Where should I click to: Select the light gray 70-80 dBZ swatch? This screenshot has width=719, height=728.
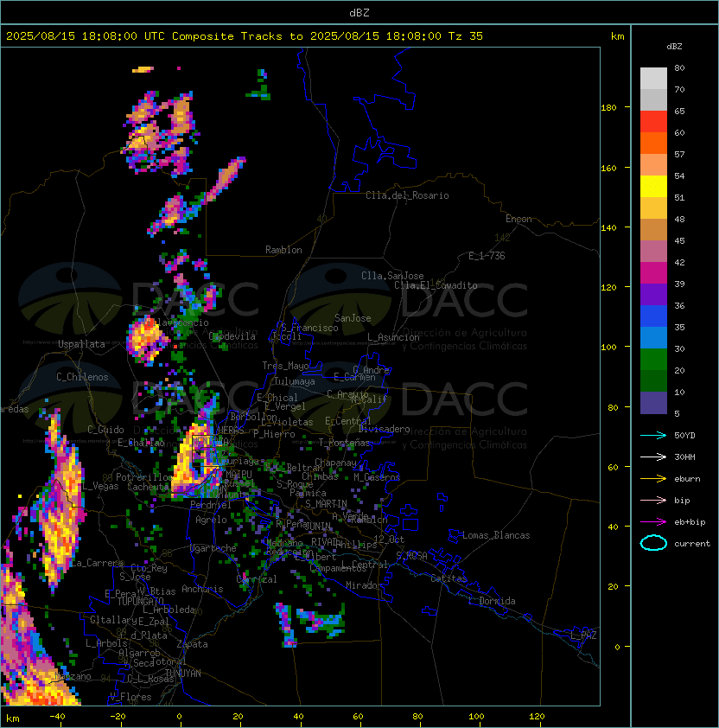coord(653,79)
